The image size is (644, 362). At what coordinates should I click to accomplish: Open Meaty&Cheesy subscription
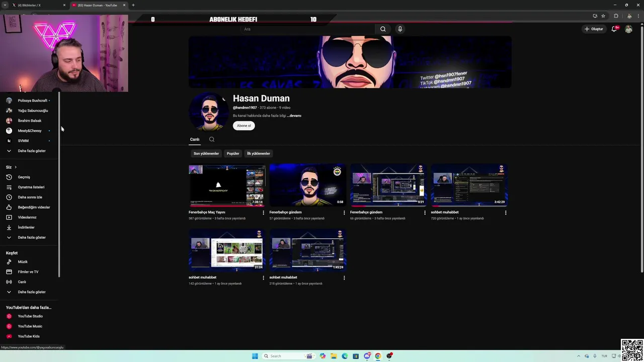coord(30,131)
